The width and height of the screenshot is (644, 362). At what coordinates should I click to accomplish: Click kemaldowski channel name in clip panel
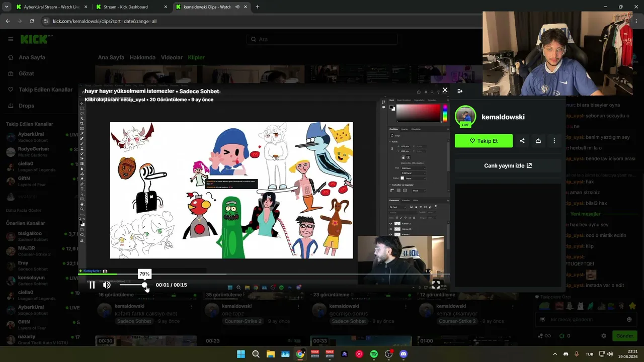[x=503, y=117]
